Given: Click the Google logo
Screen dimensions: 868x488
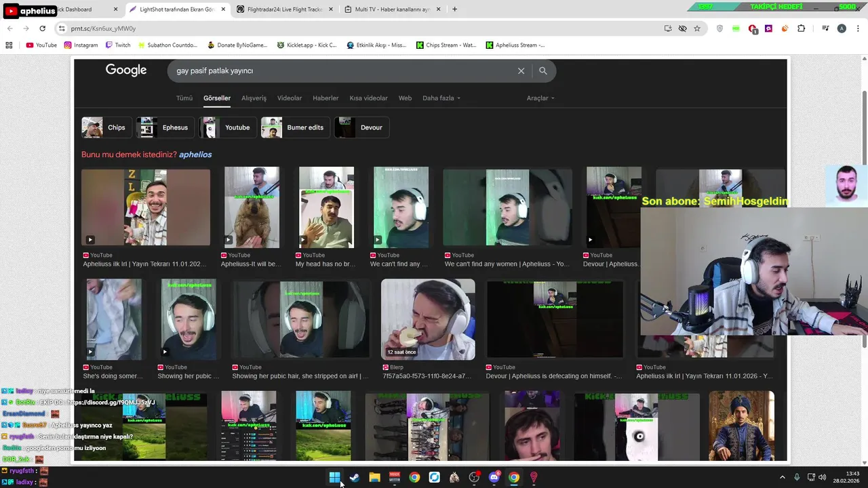Looking at the screenshot, I should click(126, 70).
